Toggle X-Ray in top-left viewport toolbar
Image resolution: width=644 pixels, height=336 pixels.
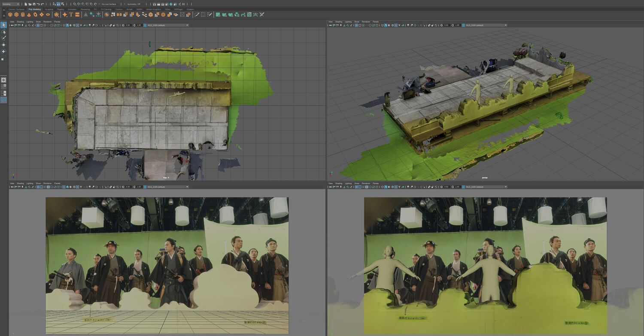(x=111, y=25)
